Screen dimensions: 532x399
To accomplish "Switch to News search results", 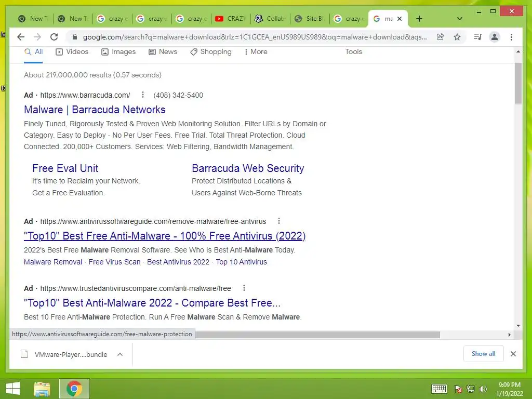I will coord(163,52).
